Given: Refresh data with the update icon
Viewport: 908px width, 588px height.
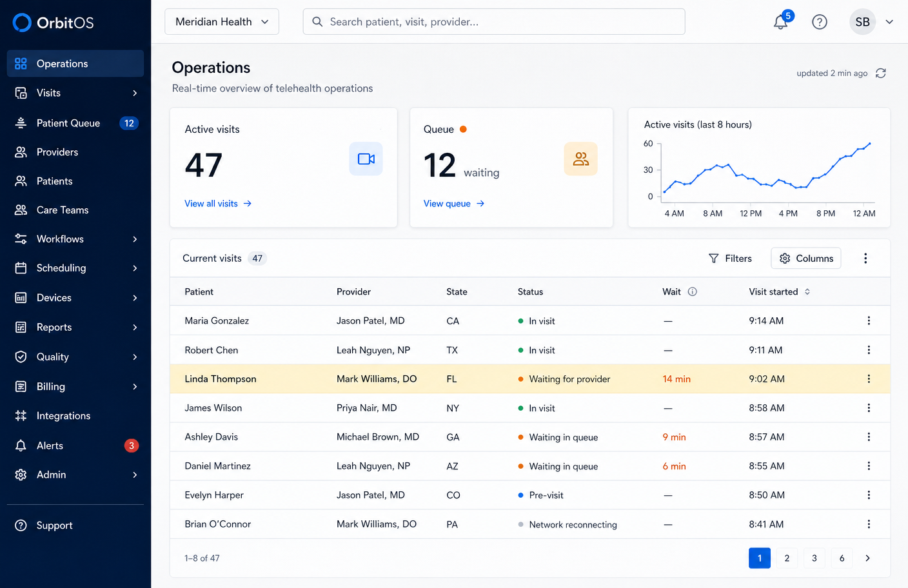Looking at the screenshot, I should pyautogui.click(x=881, y=73).
